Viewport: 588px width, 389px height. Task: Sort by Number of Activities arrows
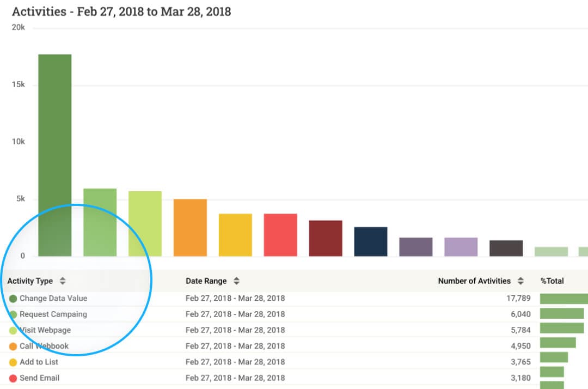(x=520, y=281)
